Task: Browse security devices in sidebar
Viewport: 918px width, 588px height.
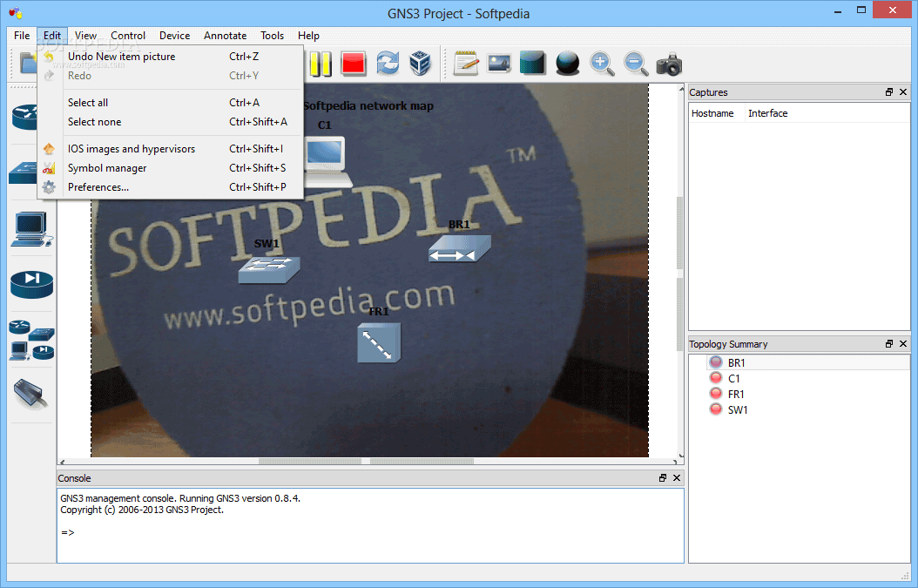Action: coord(31,285)
